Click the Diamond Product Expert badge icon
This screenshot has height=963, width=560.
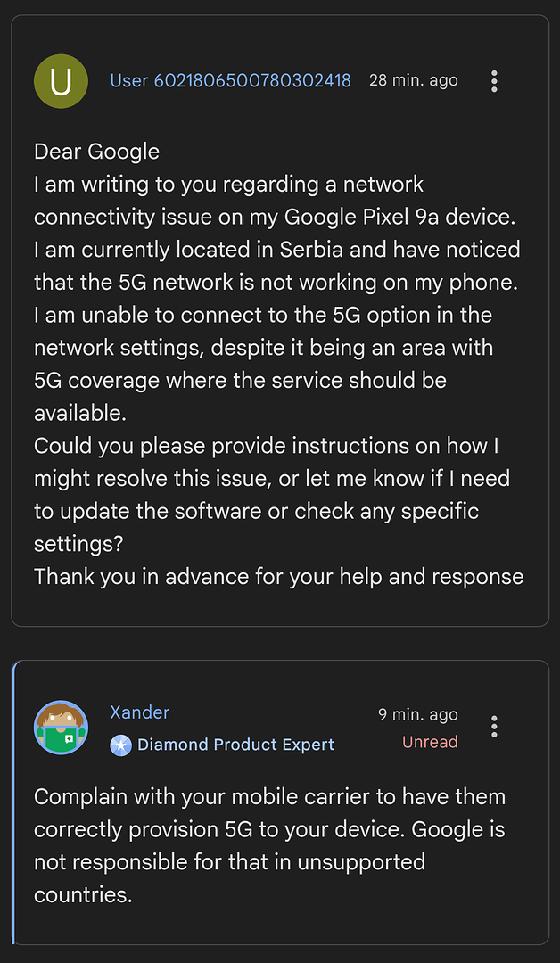pos(120,745)
